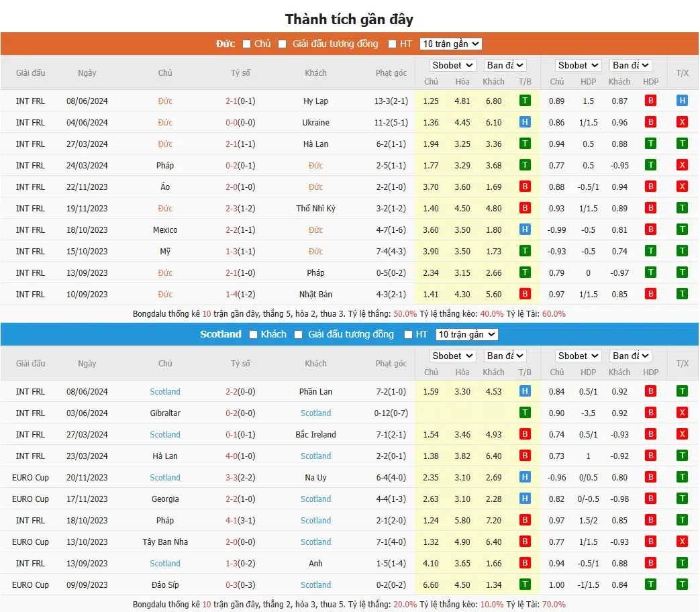The height and width of the screenshot is (612, 700).
Task: Click blue H badge in Mexico–Đức row
Action: point(525,229)
